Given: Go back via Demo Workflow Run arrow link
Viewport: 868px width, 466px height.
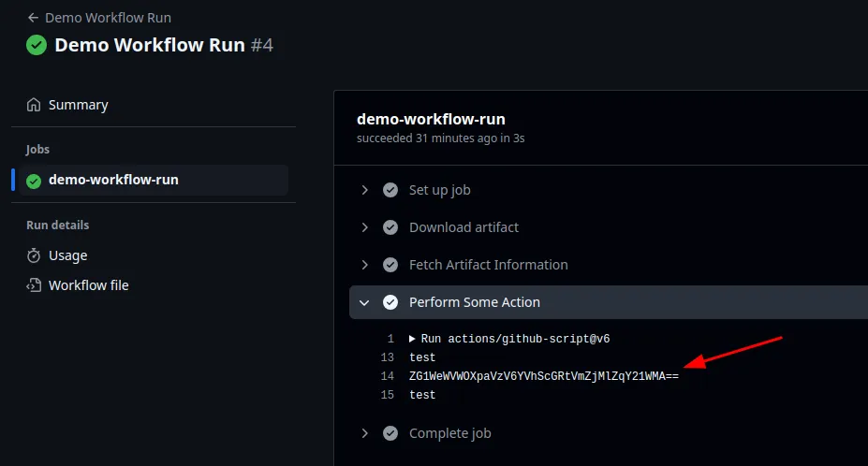Looking at the screenshot, I should 99,18.
